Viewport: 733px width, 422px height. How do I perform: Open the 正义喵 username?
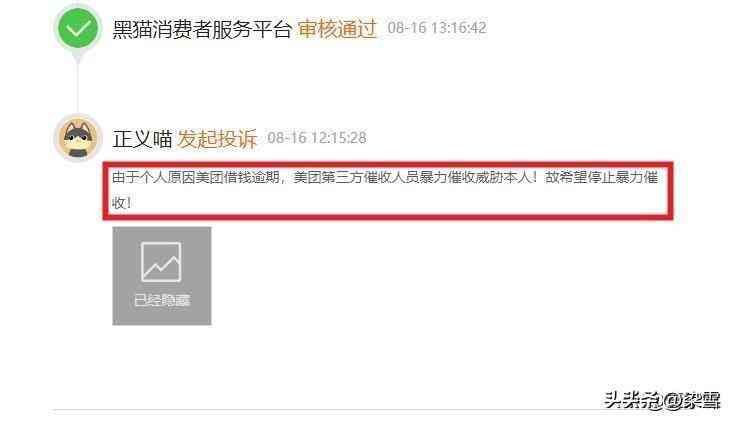142,139
